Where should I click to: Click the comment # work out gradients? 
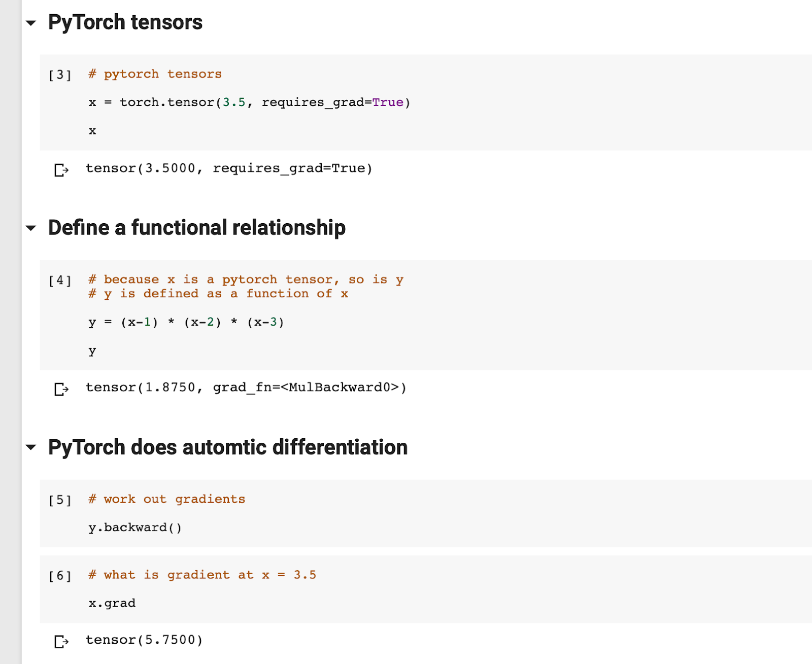click(x=166, y=499)
